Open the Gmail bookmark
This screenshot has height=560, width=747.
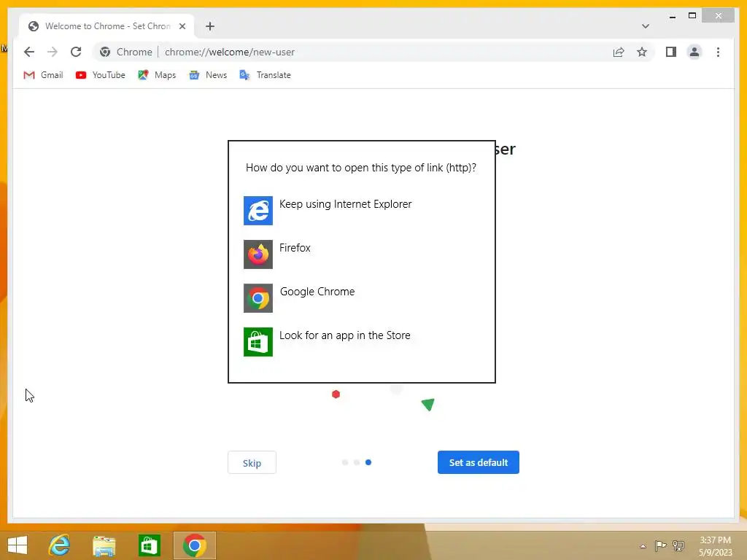(x=43, y=75)
